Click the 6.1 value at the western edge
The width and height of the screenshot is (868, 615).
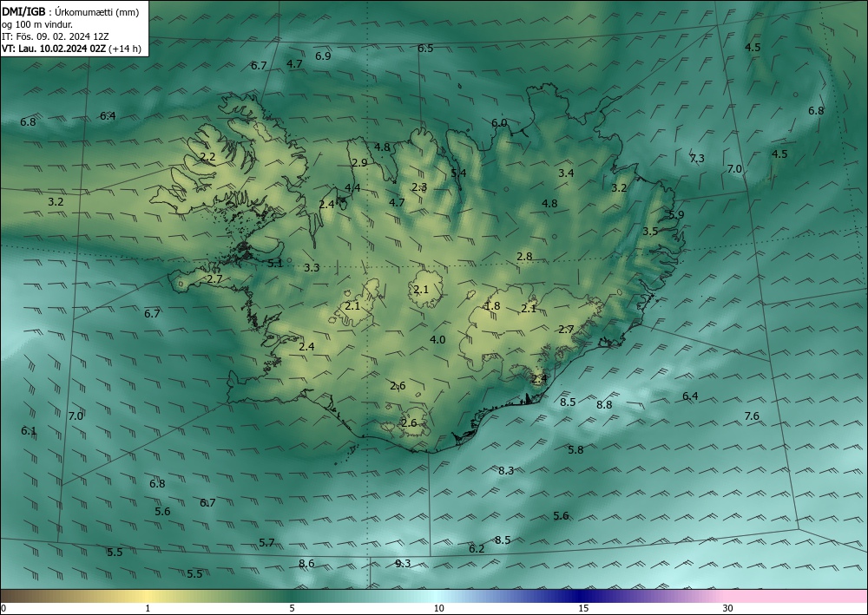click(29, 431)
